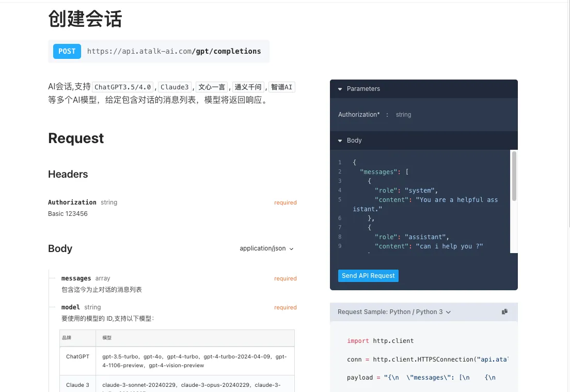Click the body editor vertical scrollbar
This screenshot has height=392, width=570.
pos(514,176)
